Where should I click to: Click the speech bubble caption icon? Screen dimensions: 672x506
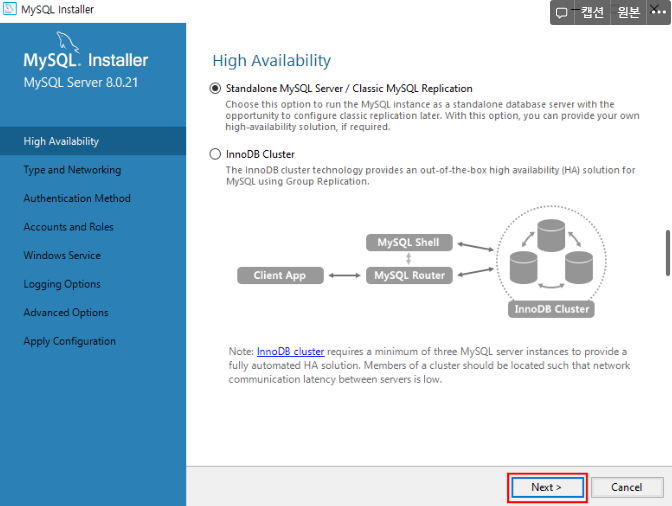click(561, 13)
